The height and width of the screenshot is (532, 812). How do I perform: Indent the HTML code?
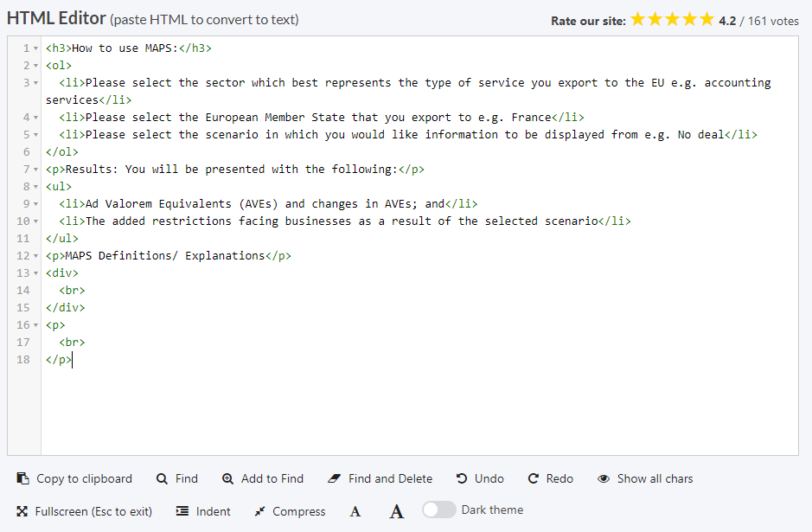click(x=182, y=511)
